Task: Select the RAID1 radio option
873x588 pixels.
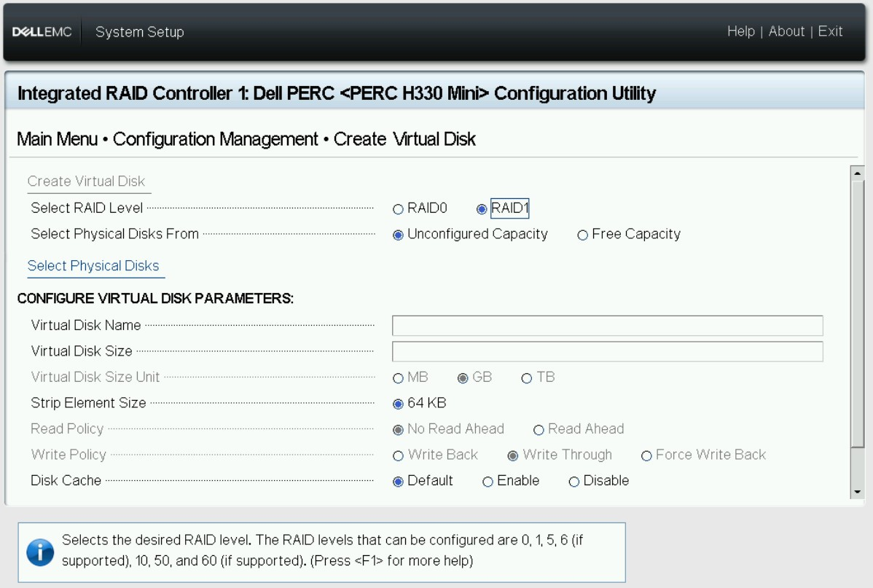Action: click(x=482, y=209)
